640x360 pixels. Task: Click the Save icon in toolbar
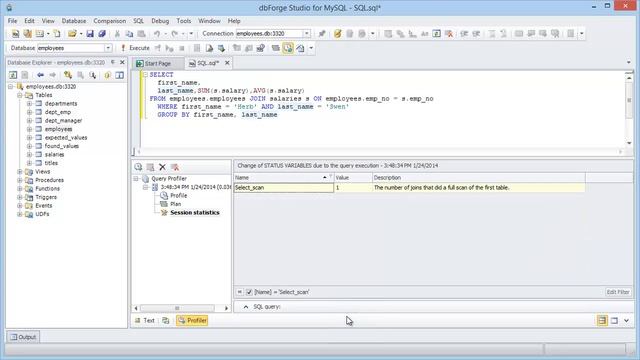click(90, 34)
